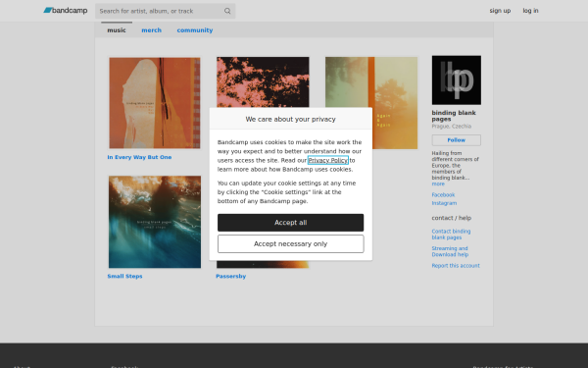Screen dimensions: 588x368
Task: Click the Passersby title link
Action: 231,276
